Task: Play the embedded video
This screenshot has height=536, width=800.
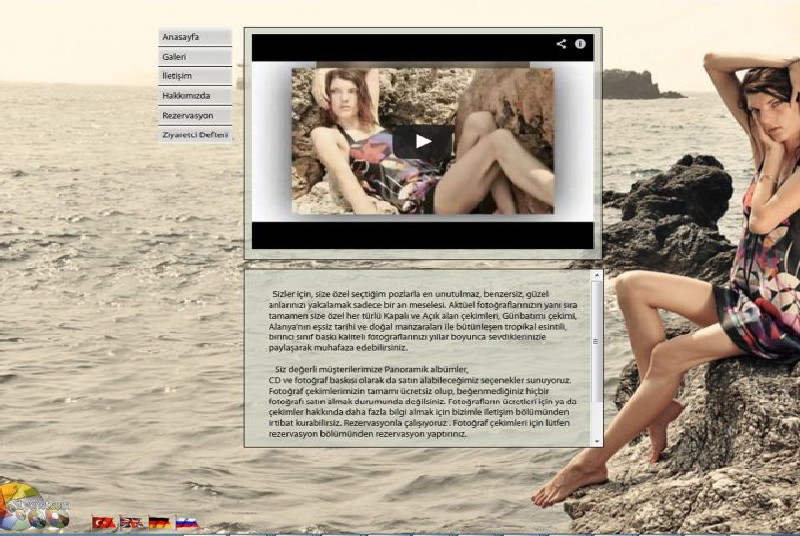Action: (x=422, y=141)
